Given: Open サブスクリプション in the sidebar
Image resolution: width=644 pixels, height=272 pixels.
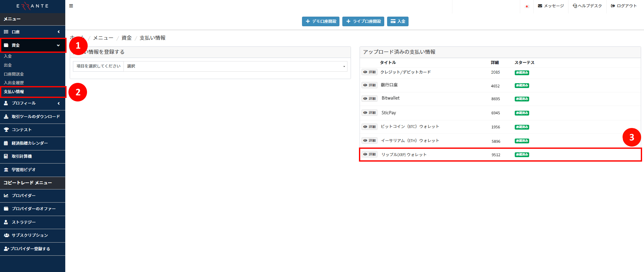Looking at the screenshot, I should (33, 235).
